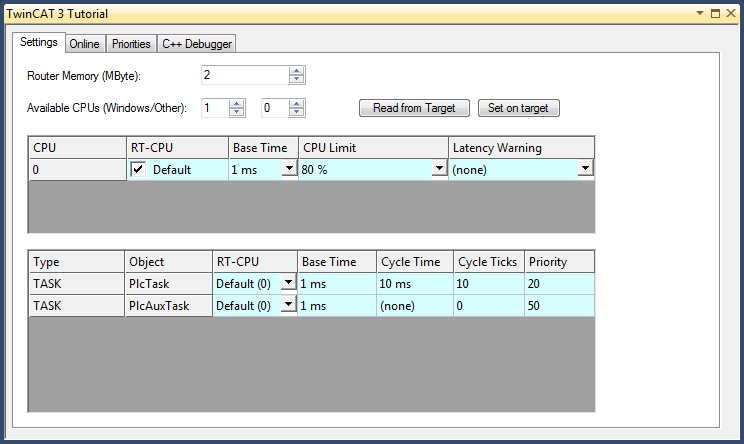
Task: Increase Other CPUs count with up arrow
Action: (x=297, y=104)
